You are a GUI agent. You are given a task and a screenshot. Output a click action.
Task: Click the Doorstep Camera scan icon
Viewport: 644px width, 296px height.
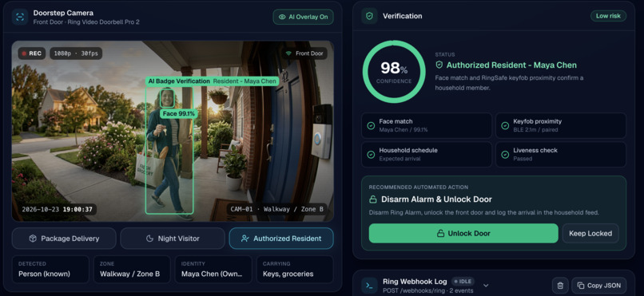coord(20,18)
